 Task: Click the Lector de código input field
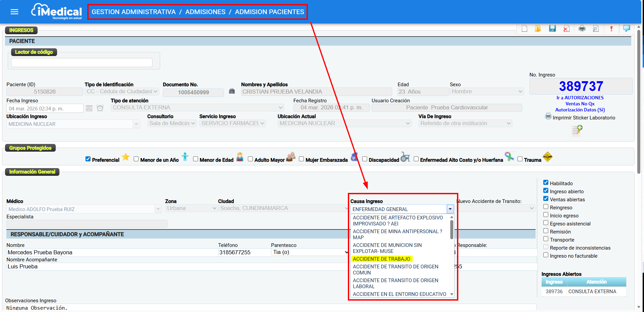(x=82, y=63)
